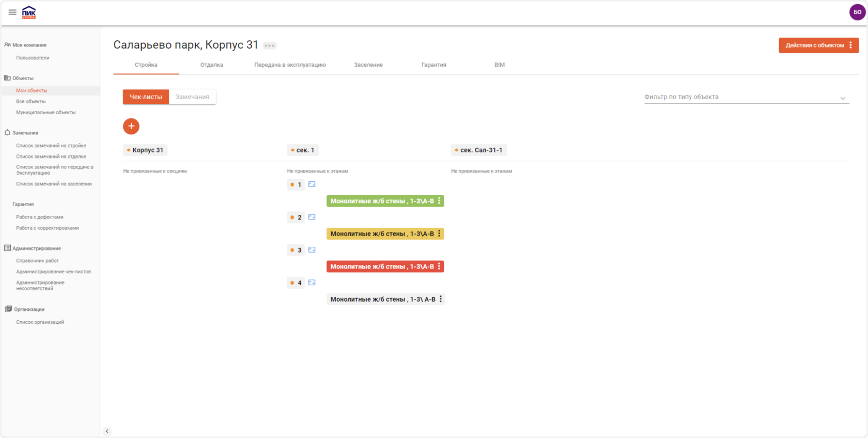868x438 pixels.
Task: Open Администрирование несоответствий
Action: coord(40,286)
